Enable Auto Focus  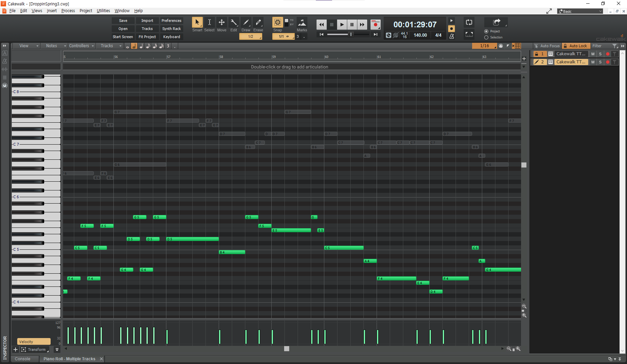(547, 46)
